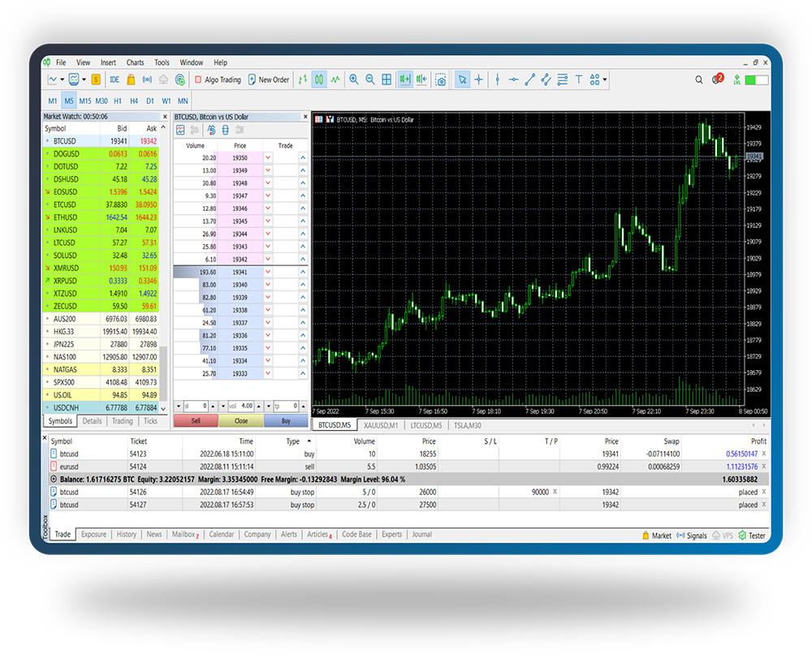
Task: Click the New Order button
Action: pyautogui.click(x=269, y=80)
